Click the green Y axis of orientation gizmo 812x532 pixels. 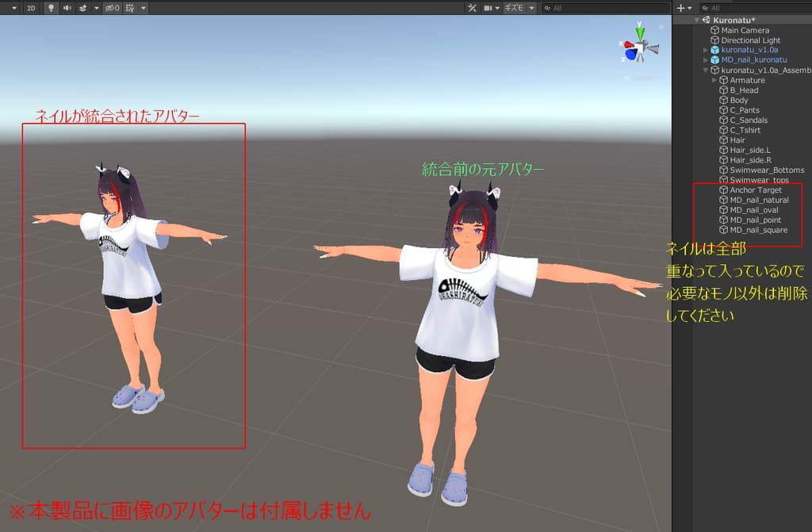(x=641, y=33)
